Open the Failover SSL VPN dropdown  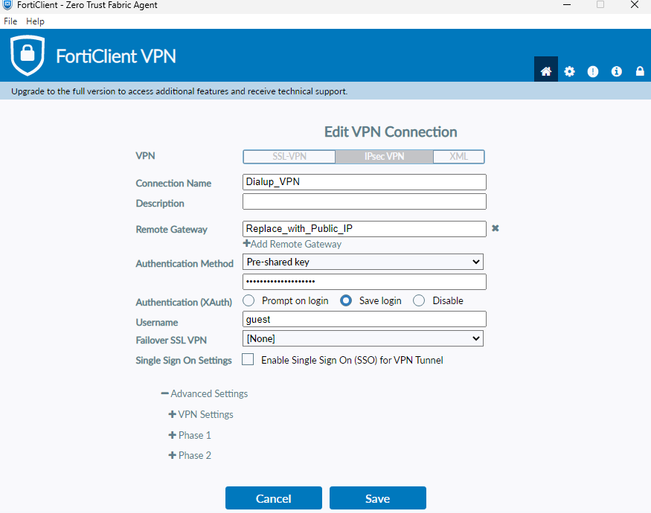pos(364,339)
